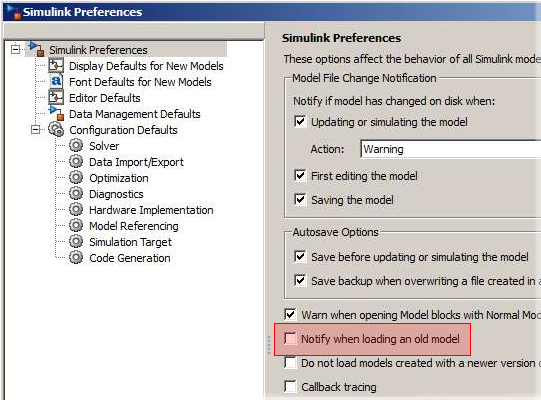This screenshot has width=541, height=400.
Task: Open the Hardware Implementation page
Action: [151, 210]
